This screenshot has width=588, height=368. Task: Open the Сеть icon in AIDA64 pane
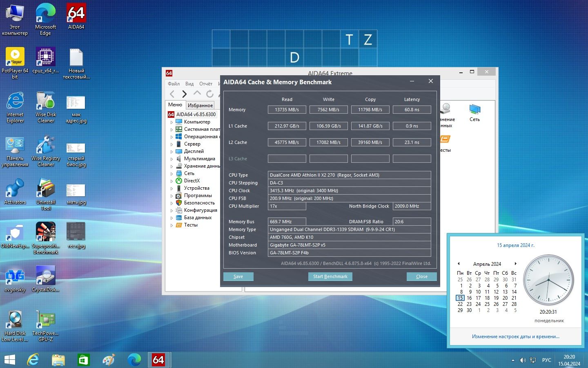(x=474, y=112)
